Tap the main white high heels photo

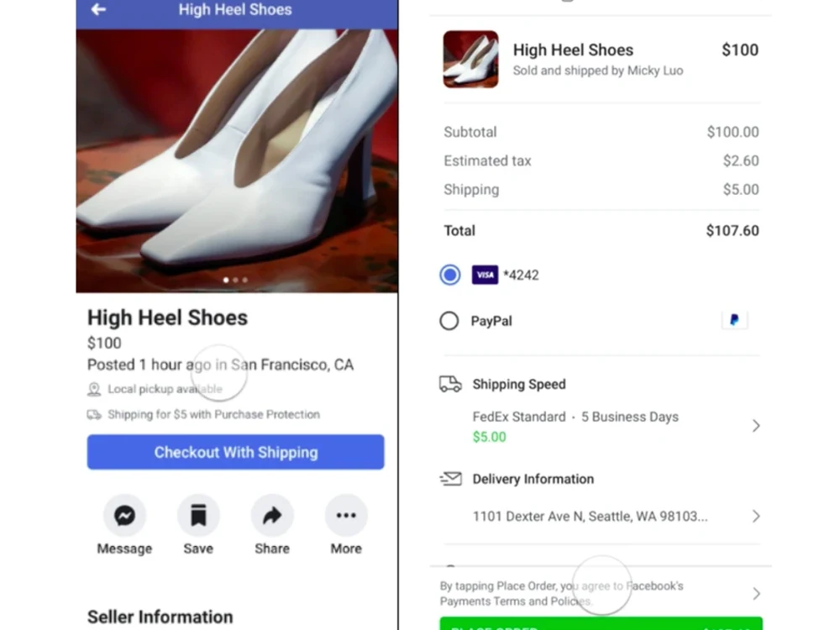pos(237,160)
